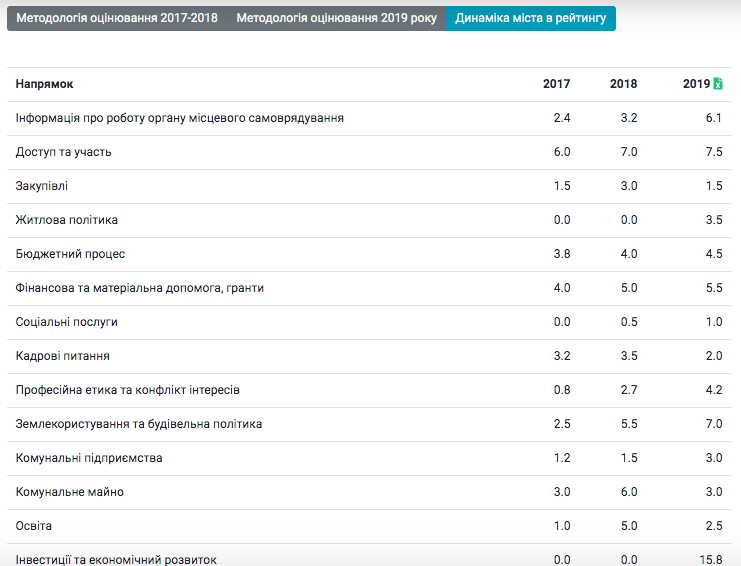Select Фінансова та матеріальна допомога, гранти row

click(370, 289)
